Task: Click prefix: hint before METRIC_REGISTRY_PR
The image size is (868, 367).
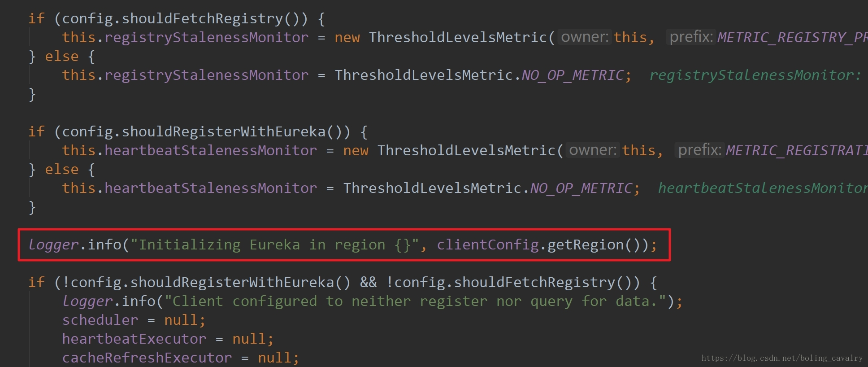Action: (x=691, y=37)
